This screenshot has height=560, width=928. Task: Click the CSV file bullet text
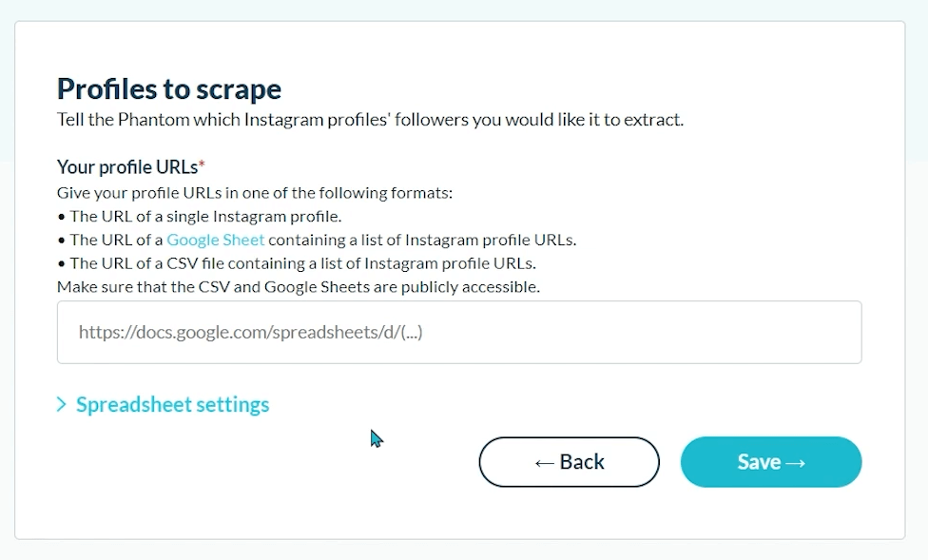tap(303, 263)
